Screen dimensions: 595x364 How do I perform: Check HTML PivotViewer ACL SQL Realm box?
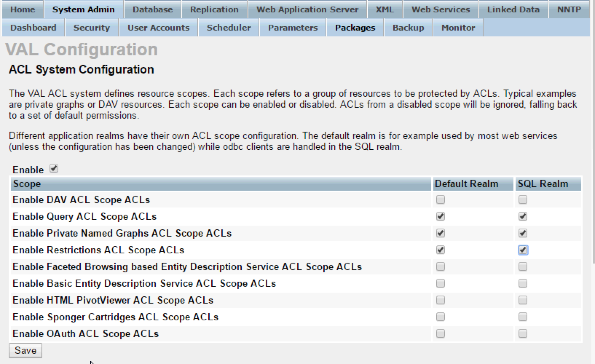point(523,300)
